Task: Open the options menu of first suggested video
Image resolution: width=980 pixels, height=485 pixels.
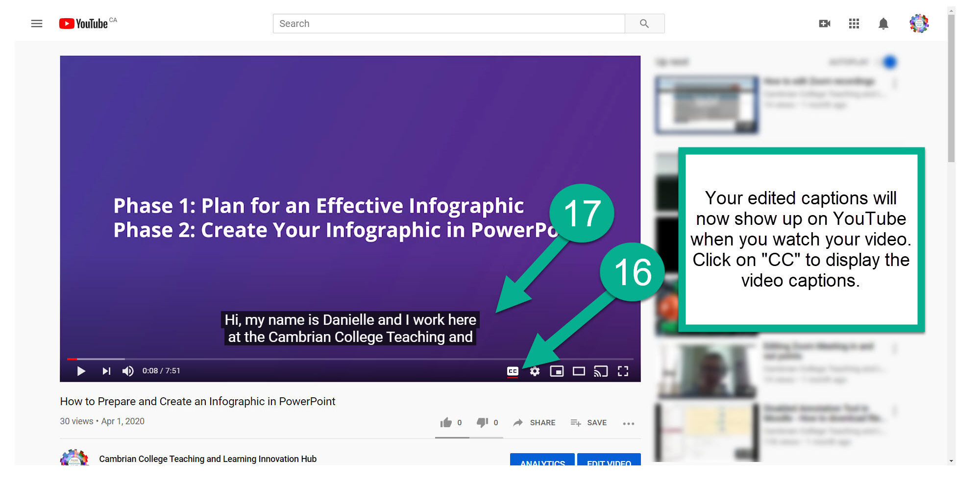Action: 895,84
